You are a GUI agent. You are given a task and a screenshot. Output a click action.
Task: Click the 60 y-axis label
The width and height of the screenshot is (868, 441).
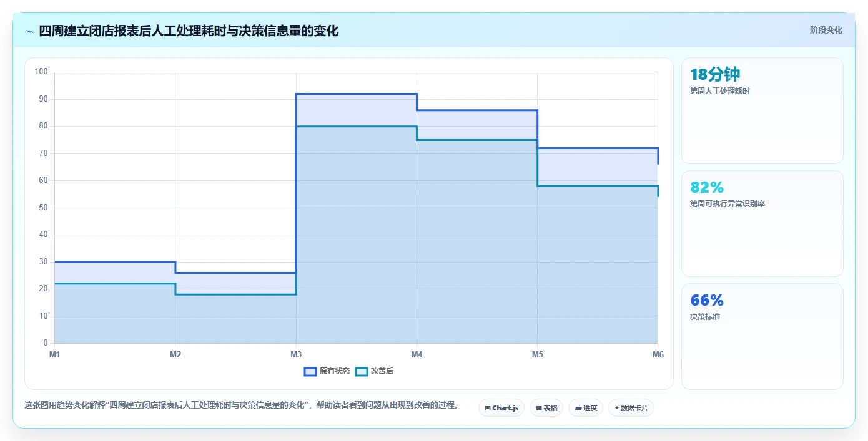pyautogui.click(x=43, y=180)
